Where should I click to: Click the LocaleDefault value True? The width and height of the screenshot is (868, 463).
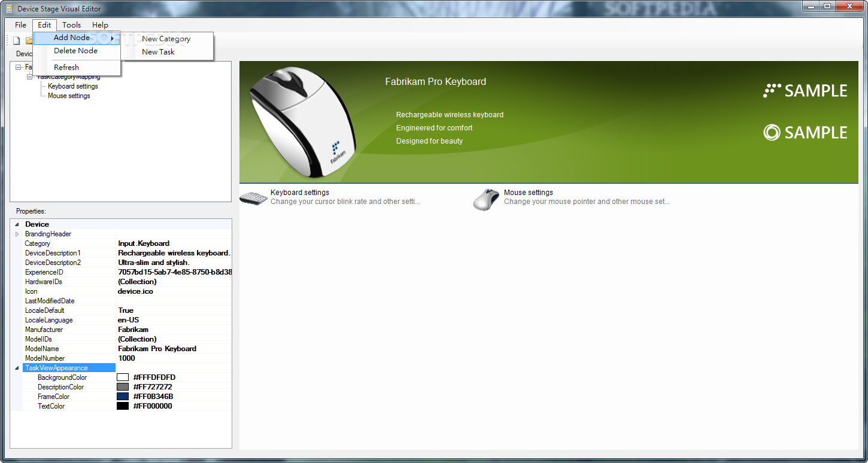174,310
